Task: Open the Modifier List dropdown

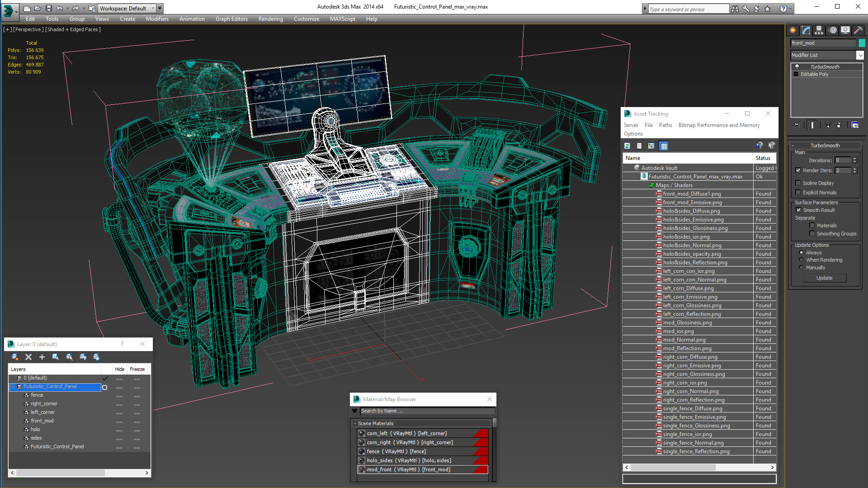Action: (860, 55)
